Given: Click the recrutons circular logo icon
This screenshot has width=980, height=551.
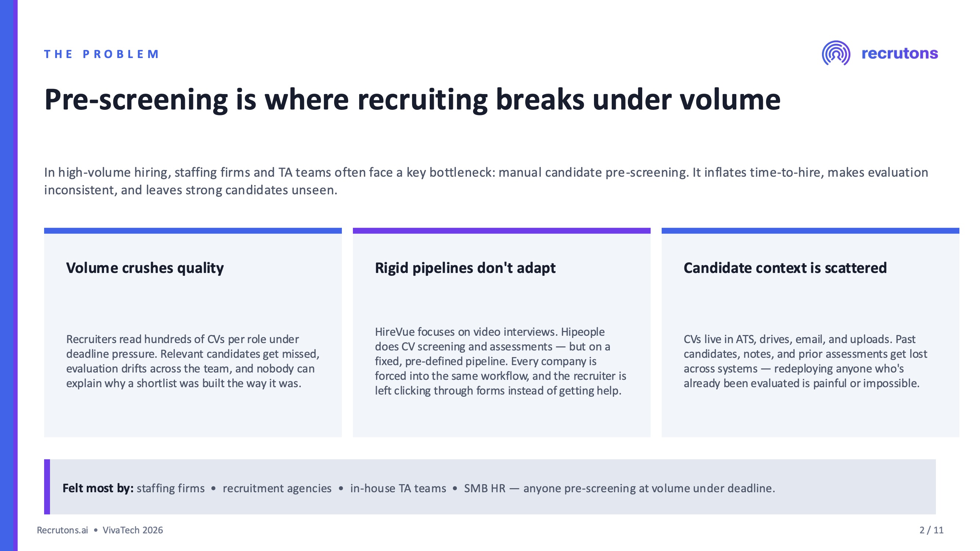Looking at the screenshot, I should coord(836,53).
